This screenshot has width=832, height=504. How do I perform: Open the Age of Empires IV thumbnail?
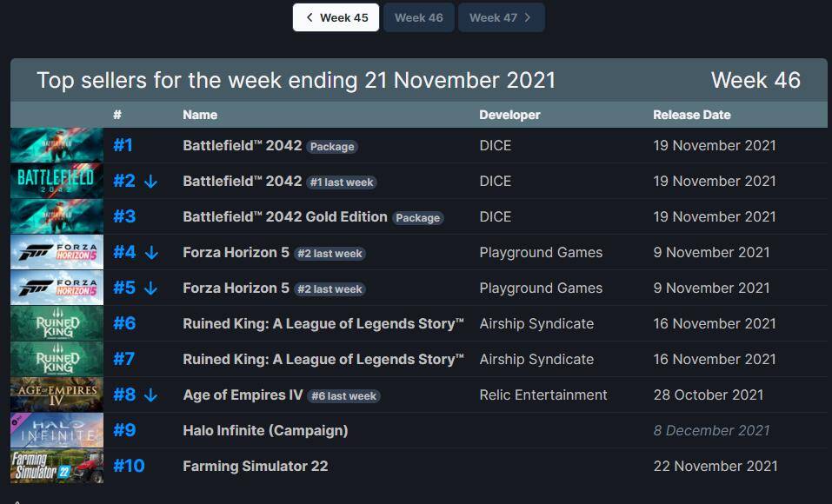coord(57,395)
